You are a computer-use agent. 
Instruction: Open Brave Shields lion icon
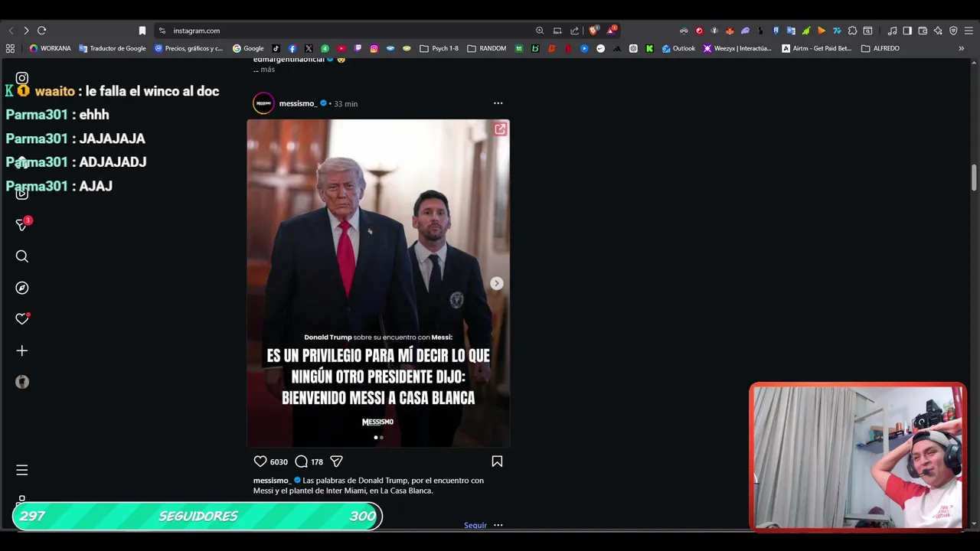(x=593, y=31)
